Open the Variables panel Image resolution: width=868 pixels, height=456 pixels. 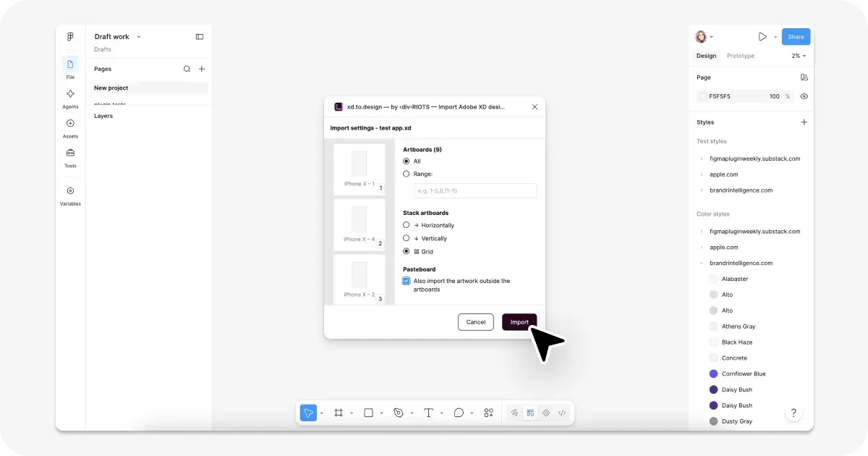tap(70, 195)
